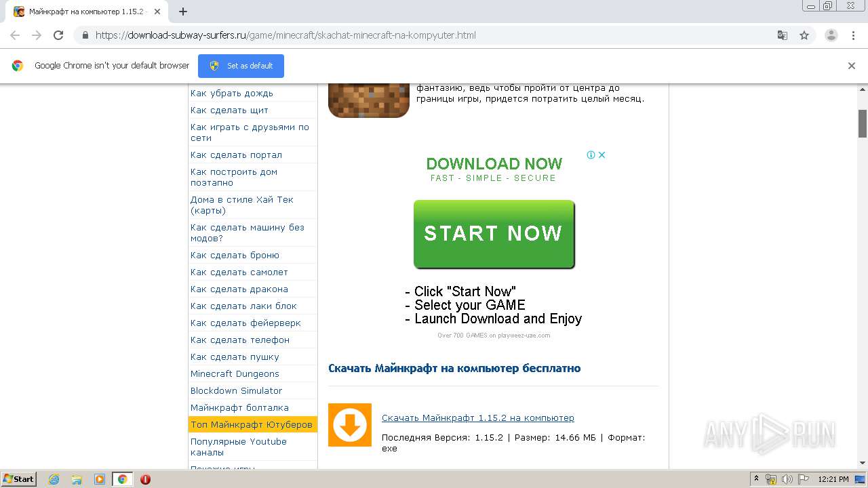Open Популярные Youtube каналы link
Viewport: 868px width, 488px height.
coord(239,447)
